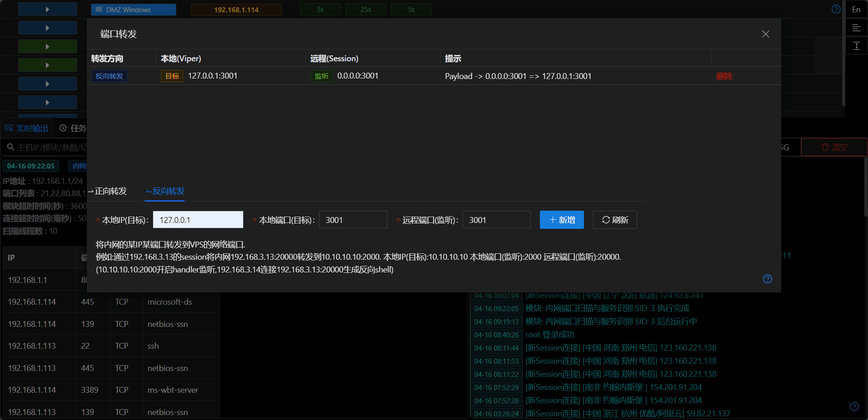Image resolution: width=868 pixels, height=420 pixels.
Task: Click the 本地(Viper) column header
Action: [x=181, y=59]
